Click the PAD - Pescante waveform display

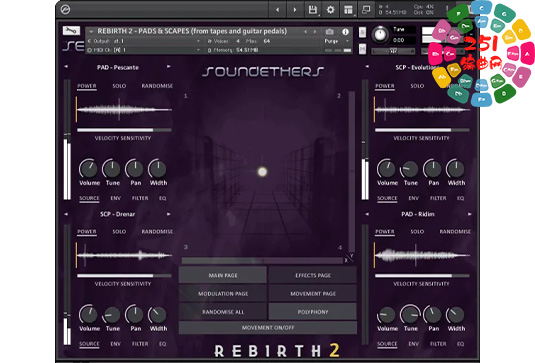(124, 110)
